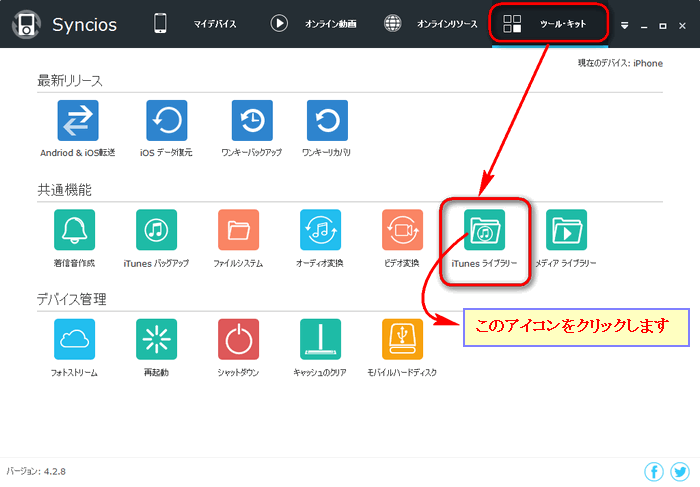Launch ビデオ変換 video converter icon

click(402, 229)
